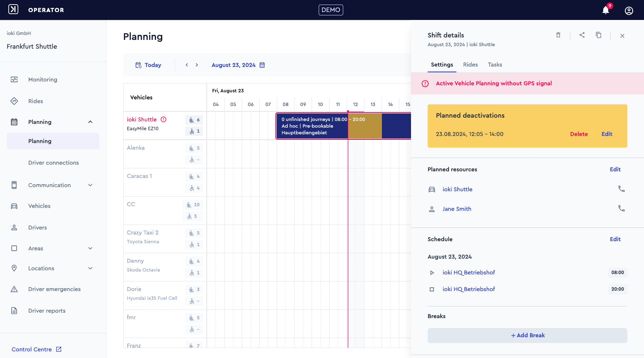Image resolution: width=644 pixels, height=358 pixels.
Task: Select the Settings tab
Action: (442, 64)
